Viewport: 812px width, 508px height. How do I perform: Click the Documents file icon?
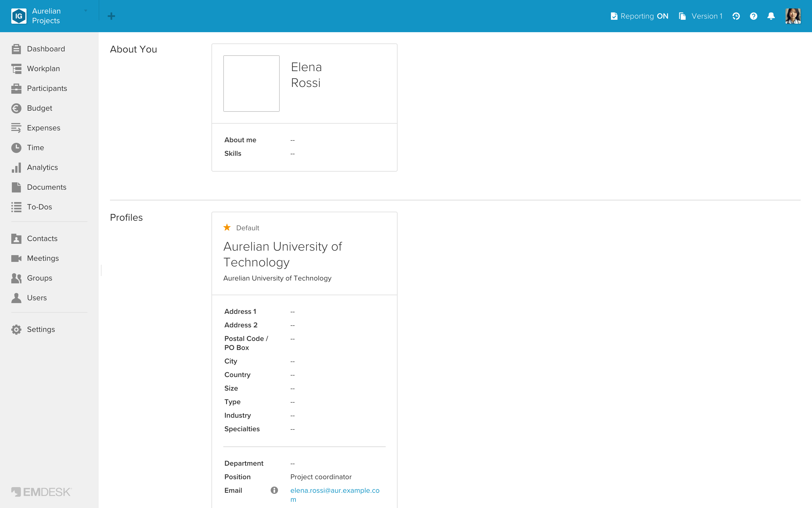click(x=16, y=187)
